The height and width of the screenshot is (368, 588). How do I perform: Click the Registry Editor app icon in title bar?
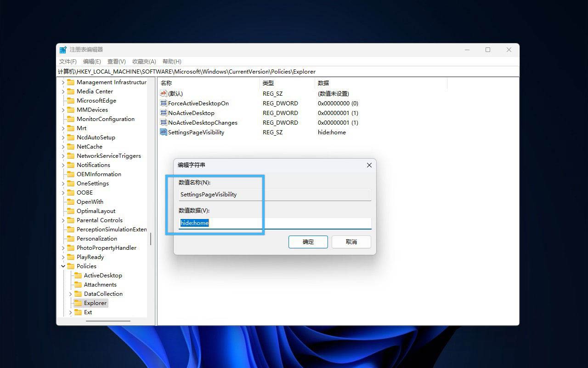[63, 50]
